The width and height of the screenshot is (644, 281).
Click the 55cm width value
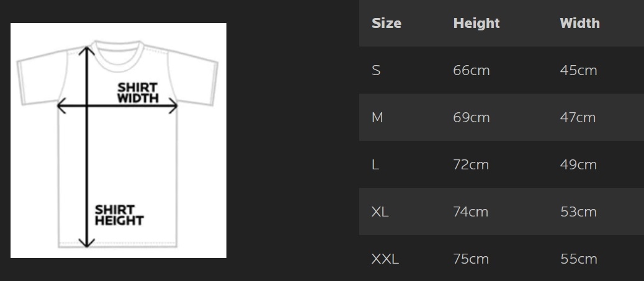tap(578, 259)
